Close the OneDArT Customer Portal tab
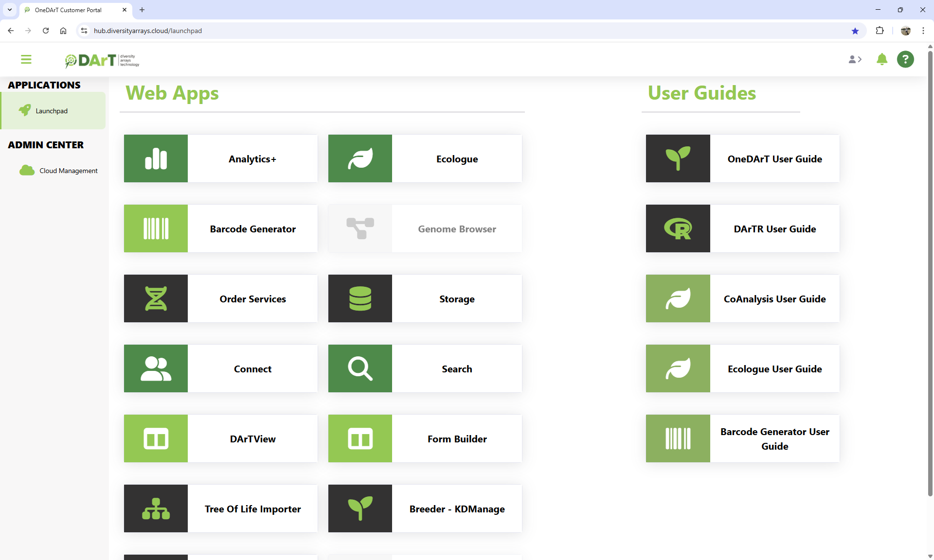The height and width of the screenshot is (560, 934). (x=125, y=10)
